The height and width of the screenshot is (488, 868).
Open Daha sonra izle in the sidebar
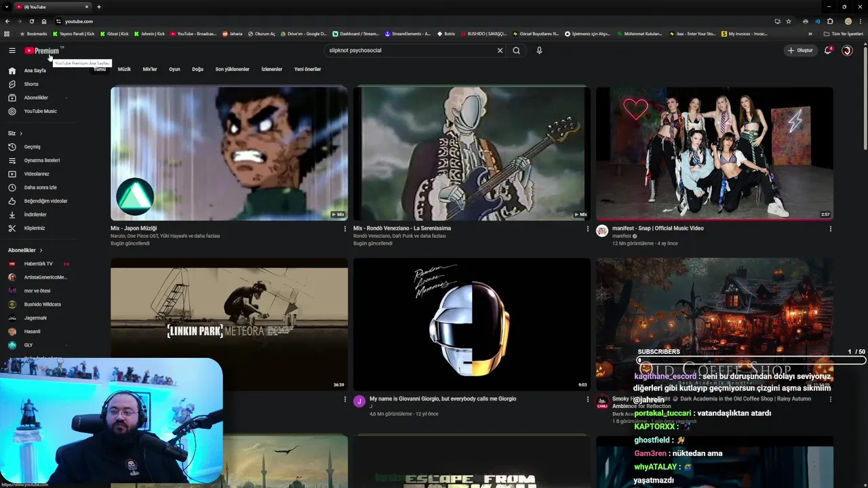(x=41, y=187)
